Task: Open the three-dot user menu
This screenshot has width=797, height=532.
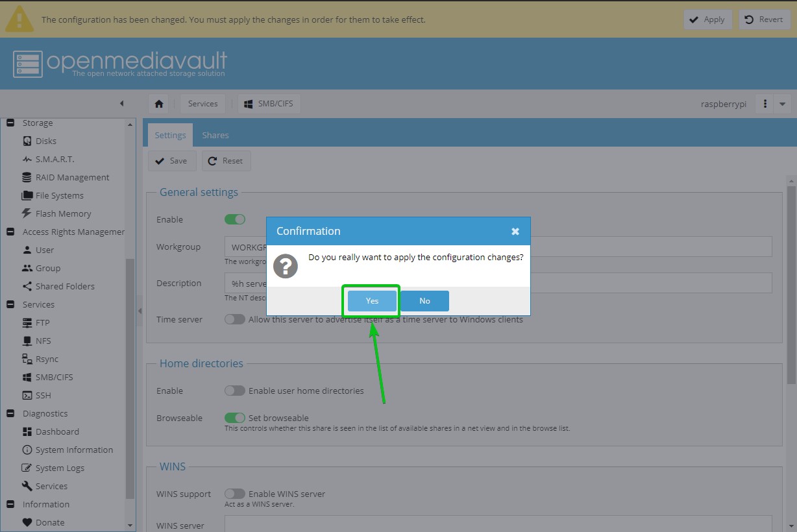Action: coord(765,104)
